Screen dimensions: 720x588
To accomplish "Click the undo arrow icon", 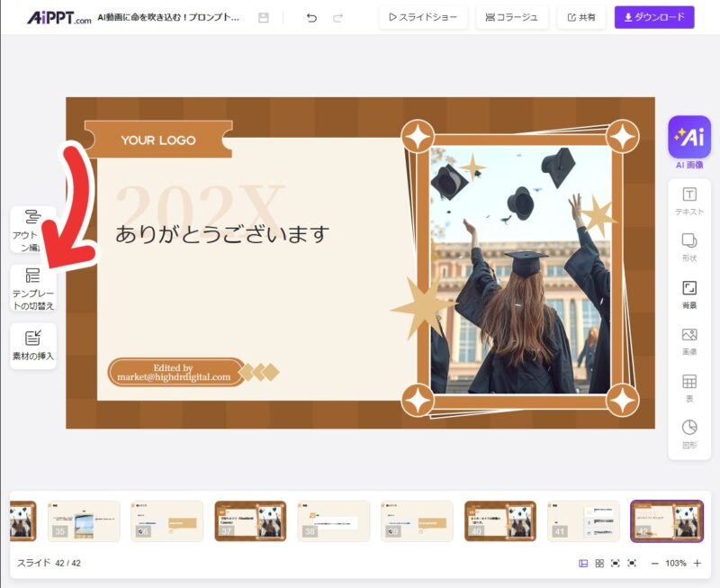I will [311, 17].
